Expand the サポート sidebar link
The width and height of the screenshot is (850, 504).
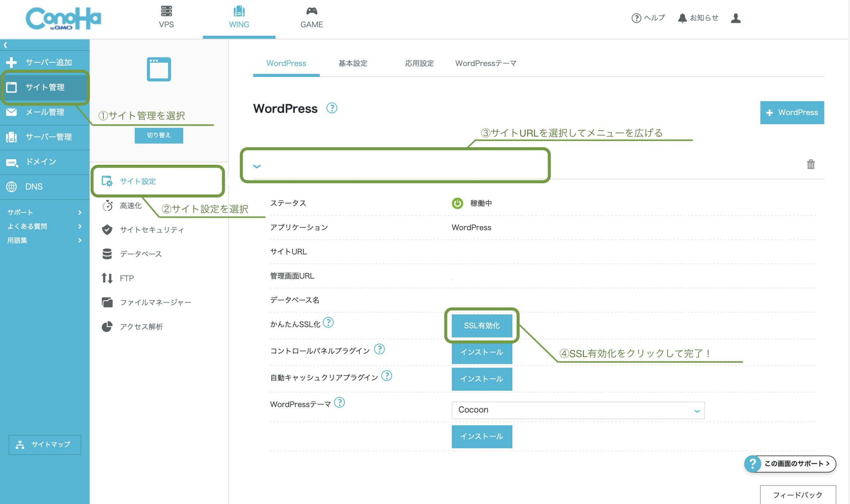[45, 212]
